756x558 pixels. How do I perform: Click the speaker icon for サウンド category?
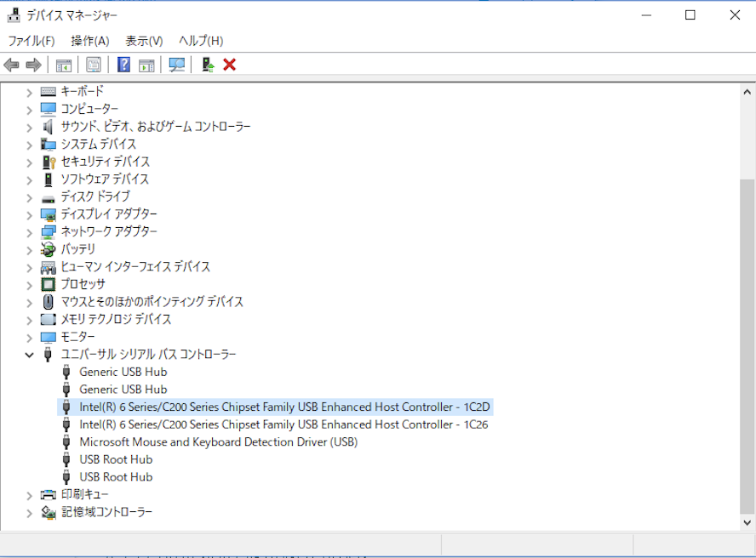pyautogui.click(x=48, y=127)
